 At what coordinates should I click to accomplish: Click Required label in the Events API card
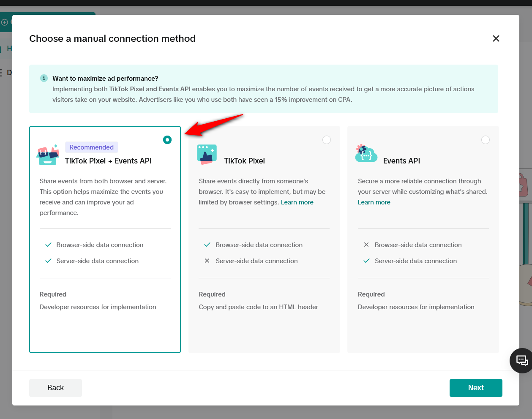pyautogui.click(x=371, y=294)
